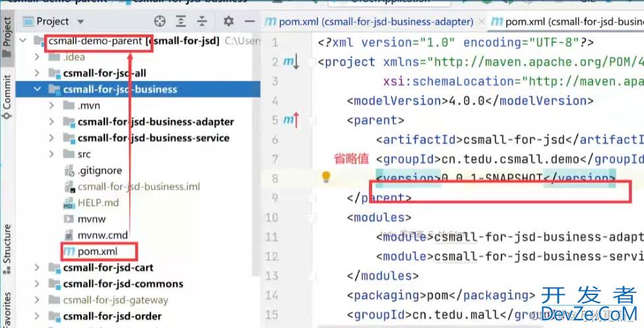Select csmall-for-jsd-business in project tree
Viewport: 644px width, 328px height.
(x=138, y=89)
